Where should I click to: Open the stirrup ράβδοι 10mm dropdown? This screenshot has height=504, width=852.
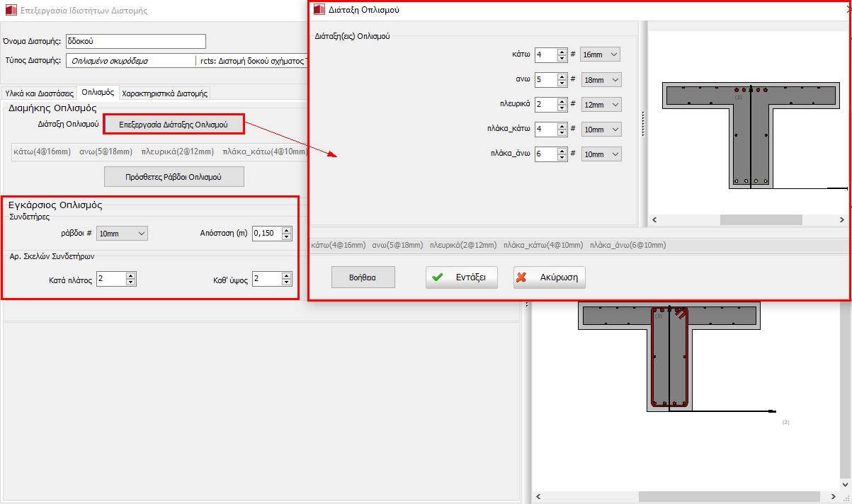pyautogui.click(x=122, y=233)
